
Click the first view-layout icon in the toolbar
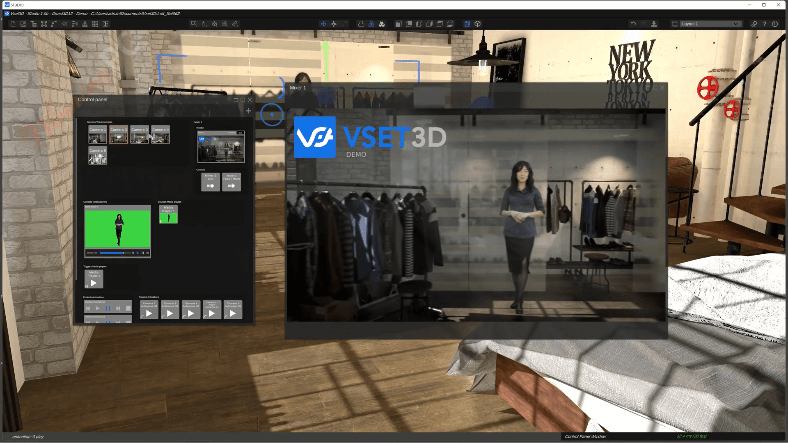399,24
